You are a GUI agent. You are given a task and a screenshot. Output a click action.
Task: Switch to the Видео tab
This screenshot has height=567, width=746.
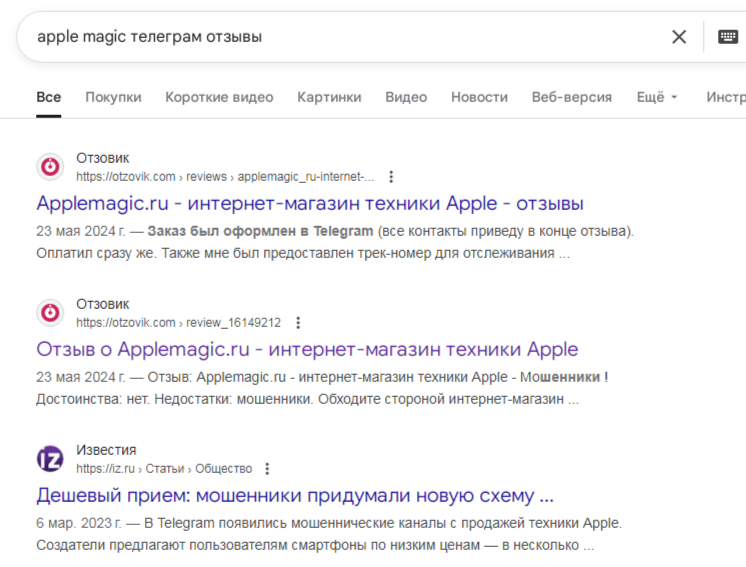click(x=406, y=97)
